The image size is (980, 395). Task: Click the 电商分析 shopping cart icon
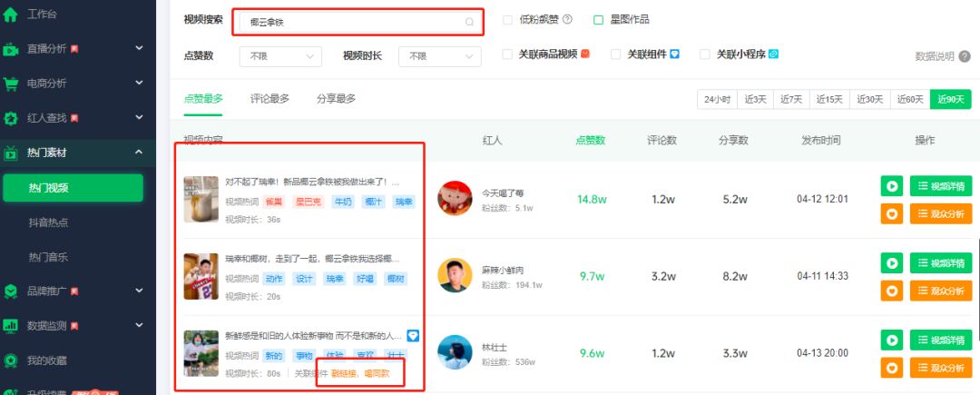click(11, 84)
